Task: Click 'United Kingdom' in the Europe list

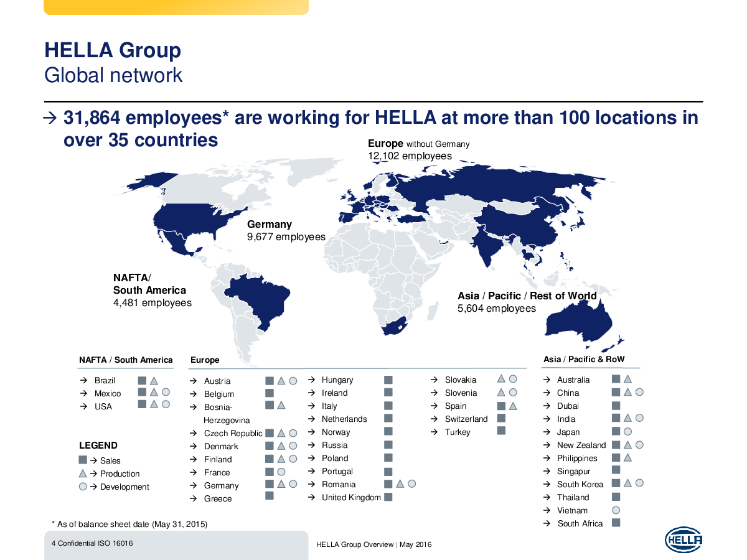Action: [x=351, y=497]
